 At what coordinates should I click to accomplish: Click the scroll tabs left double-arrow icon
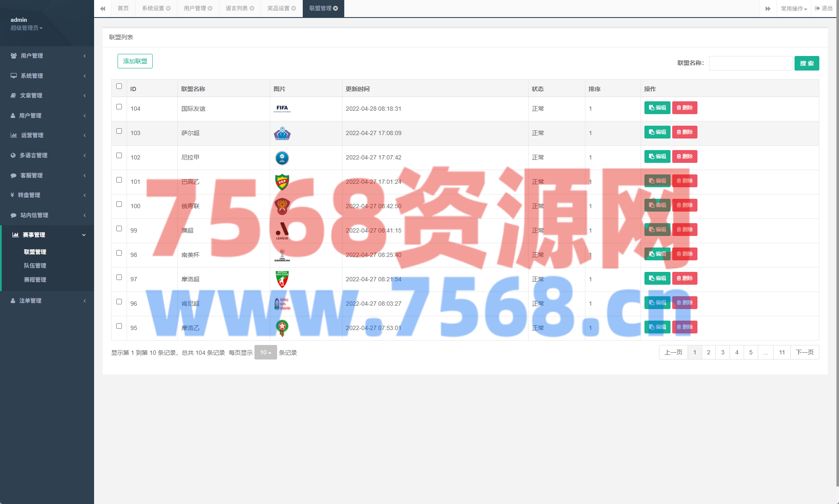coord(103,9)
